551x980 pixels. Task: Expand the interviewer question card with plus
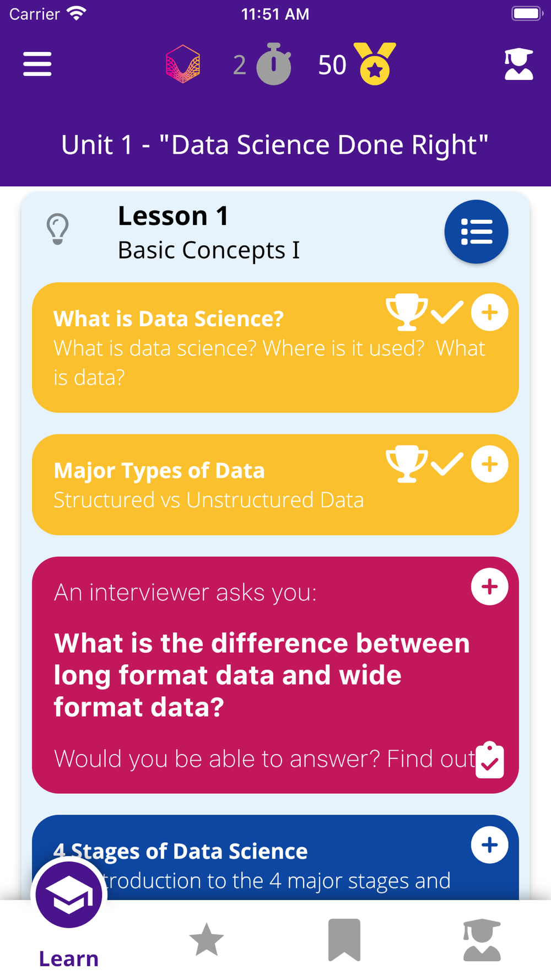pos(490,586)
